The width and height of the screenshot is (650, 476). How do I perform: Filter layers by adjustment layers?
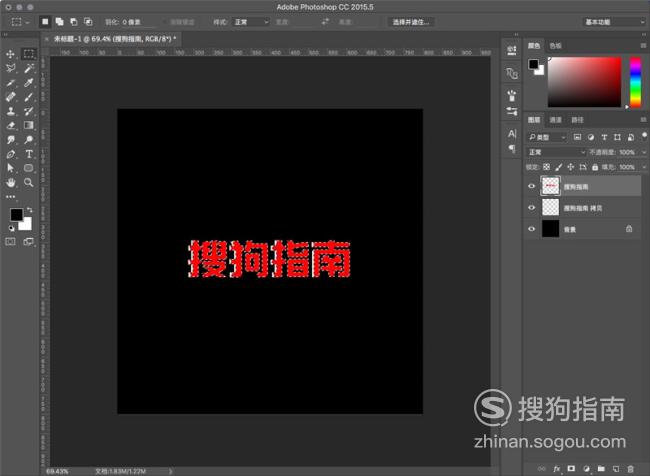591,137
